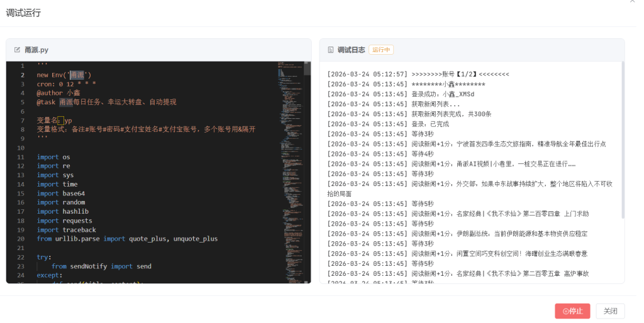Click the log entry 获取新闻列表...
644x323 pixels.
point(394,104)
